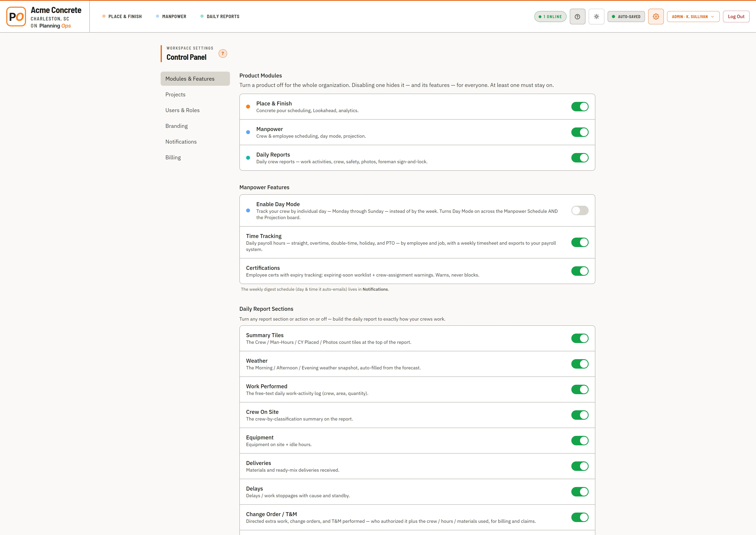Follow the Notifications link below Certifications

[x=375, y=289]
